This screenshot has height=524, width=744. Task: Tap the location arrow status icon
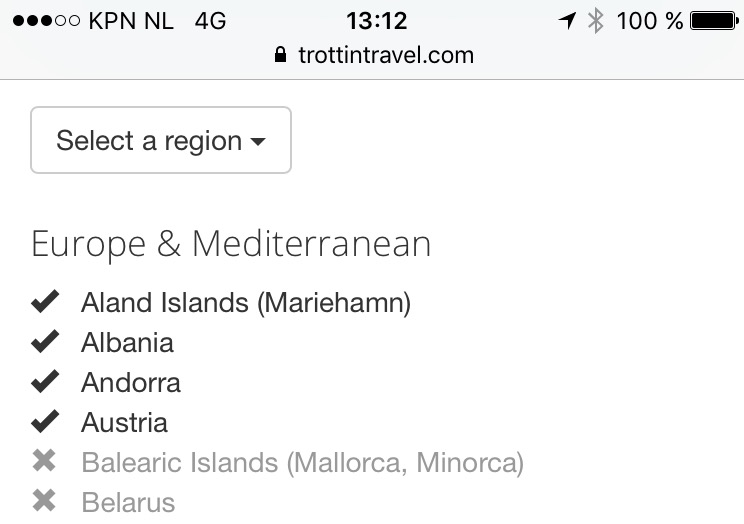[x=568, y=20]
